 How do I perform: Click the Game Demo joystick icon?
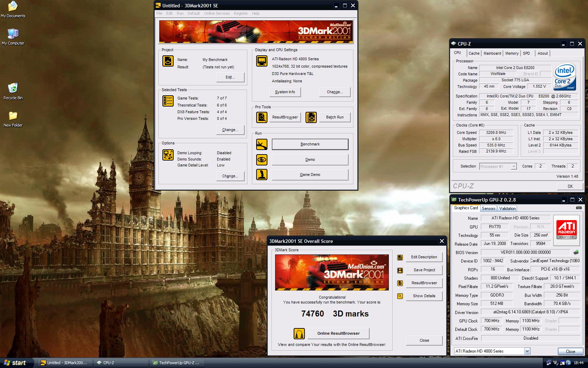tap(262, 175)
